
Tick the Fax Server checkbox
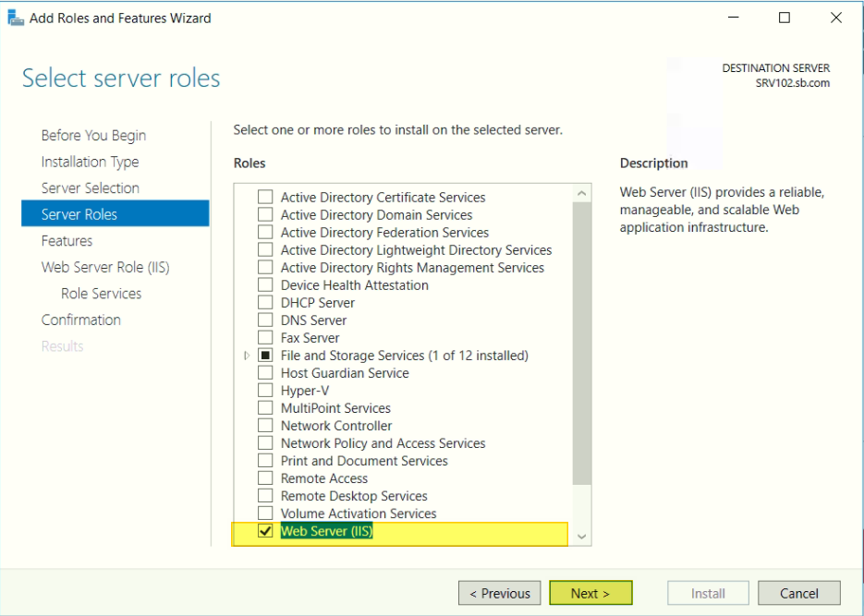tap(265, 337)
